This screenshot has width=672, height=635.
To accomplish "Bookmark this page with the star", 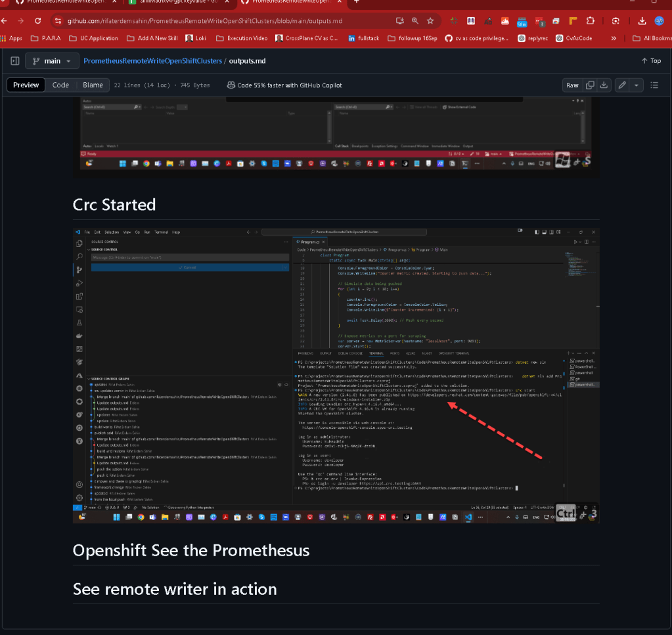I will 430,21.
